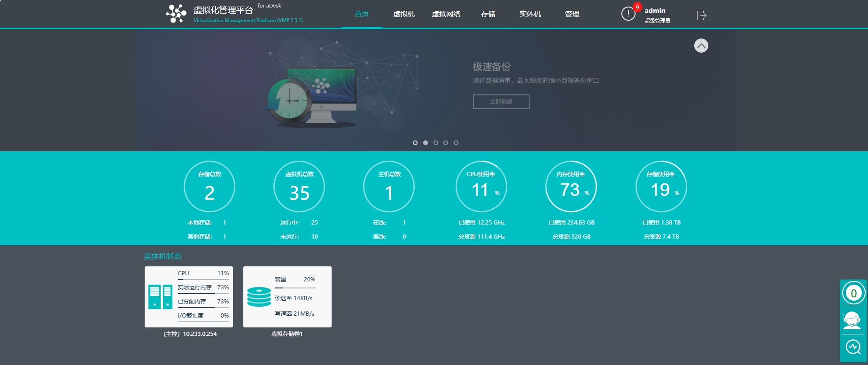Click the logout icon
Screen dimensions: 868x365
click(x=701, y=16)
